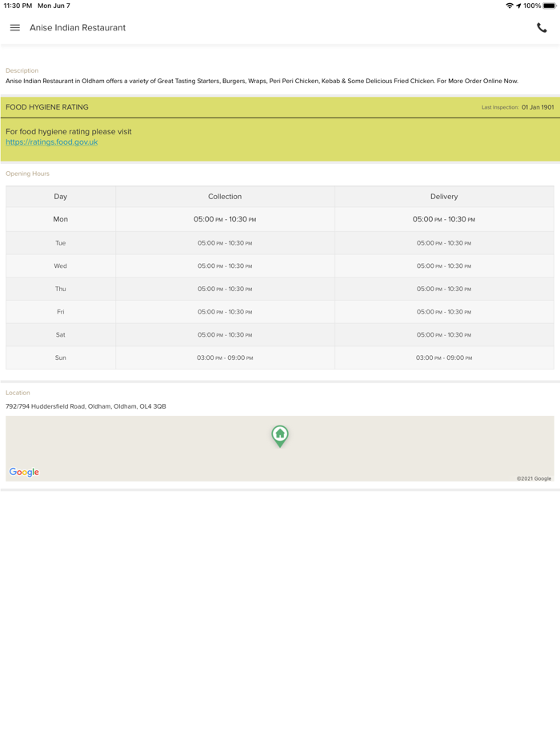This screenshot has height=747, width=560.
Task: Select the Sat row day cell
Action: [61, 334]
